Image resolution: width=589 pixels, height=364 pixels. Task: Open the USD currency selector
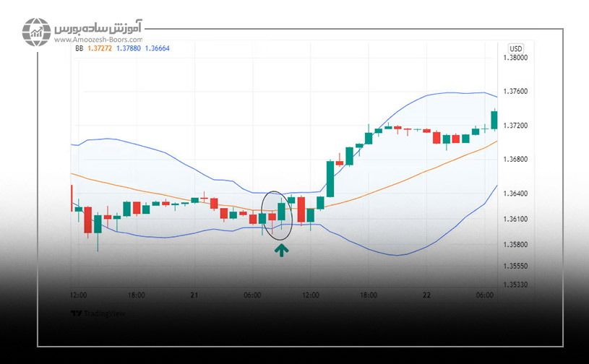point(515,48)
